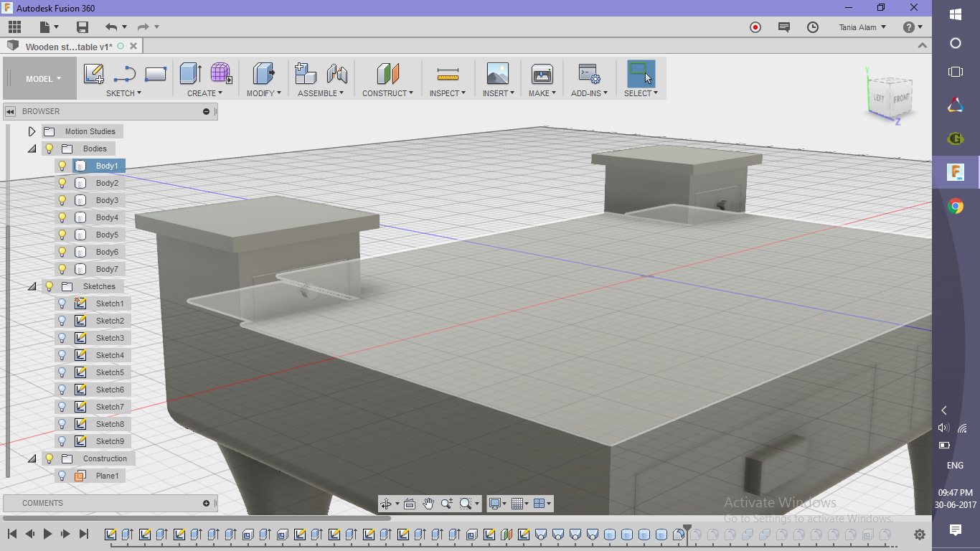Open the SKETCH menu
980x551 pixels.
click(x=123, y=93)
